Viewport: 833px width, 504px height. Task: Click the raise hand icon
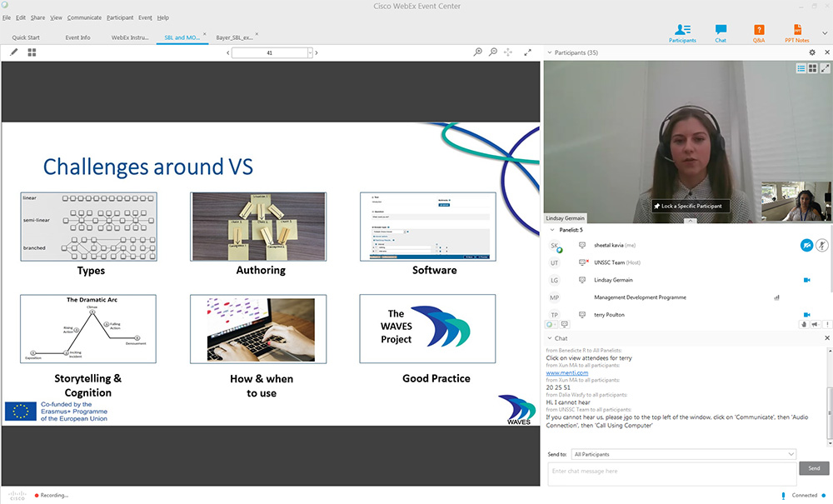(804, 324)
